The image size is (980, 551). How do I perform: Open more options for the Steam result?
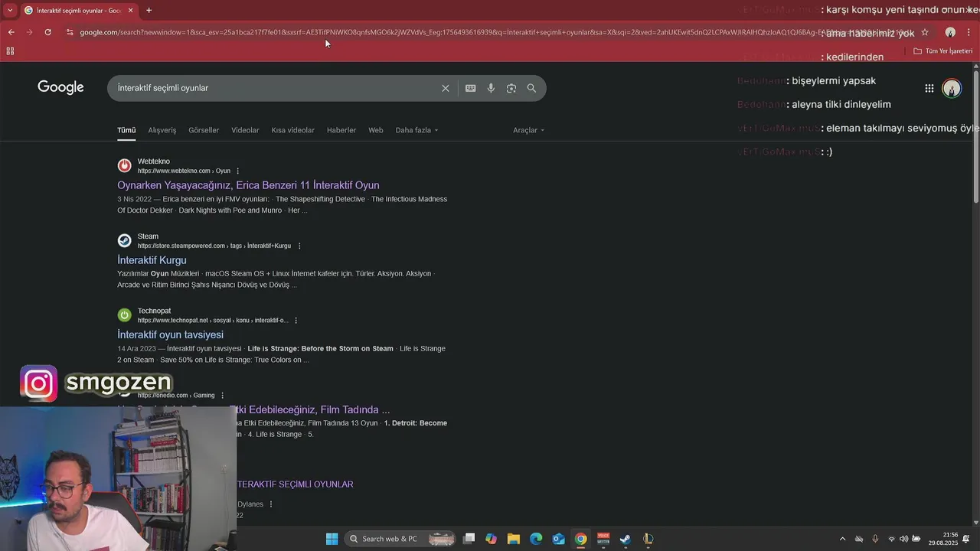pyautogui.click(x=299, y=246)
